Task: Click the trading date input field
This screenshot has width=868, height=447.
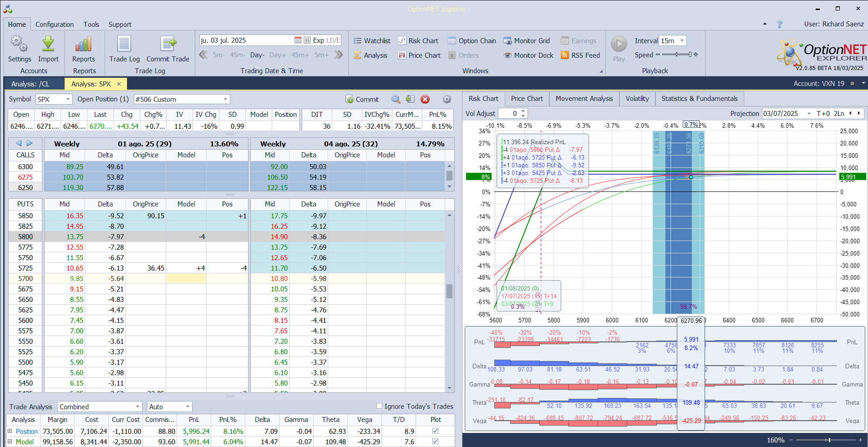Action: (x=246, y=40)
